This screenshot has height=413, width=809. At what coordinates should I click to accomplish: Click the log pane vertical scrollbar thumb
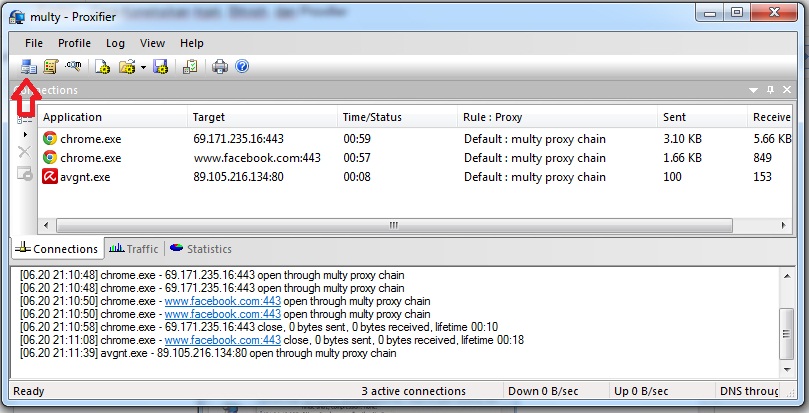pyautogui.click(x=786, y=333)
